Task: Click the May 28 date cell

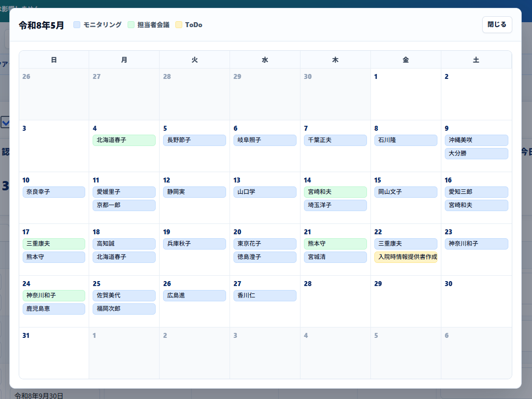Action: click(335, 301)
